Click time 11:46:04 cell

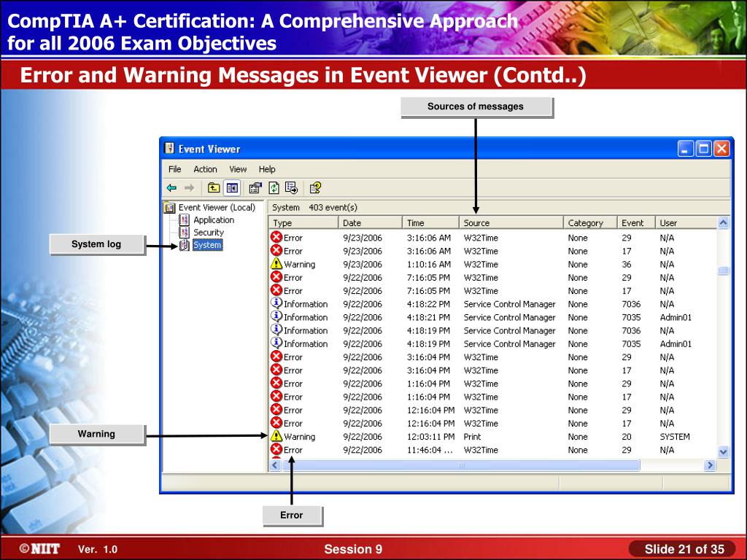[430, 450]
